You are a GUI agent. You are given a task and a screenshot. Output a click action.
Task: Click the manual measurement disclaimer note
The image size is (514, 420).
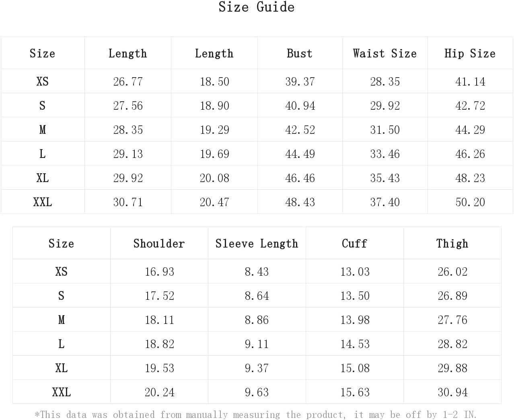click(256, 414)
